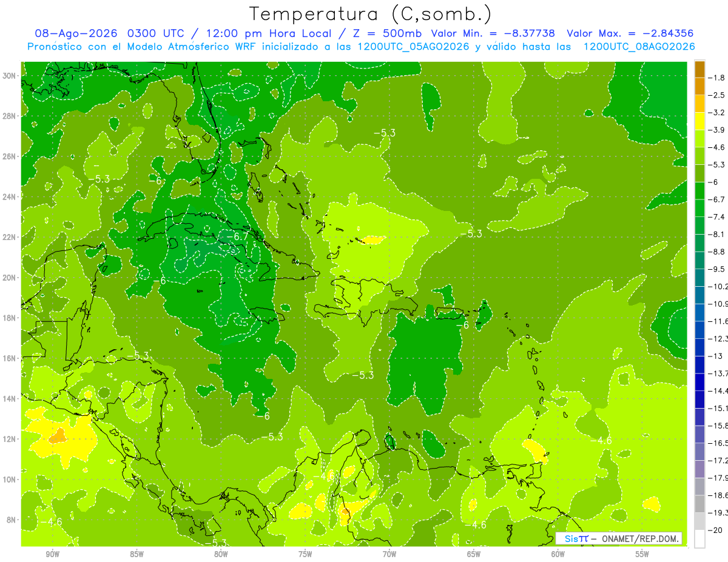Image resolution: width=728 pixels, height=562 pixels.
Task: Click the "-2.5" color scale label
Action: click(x=717, y=95)
